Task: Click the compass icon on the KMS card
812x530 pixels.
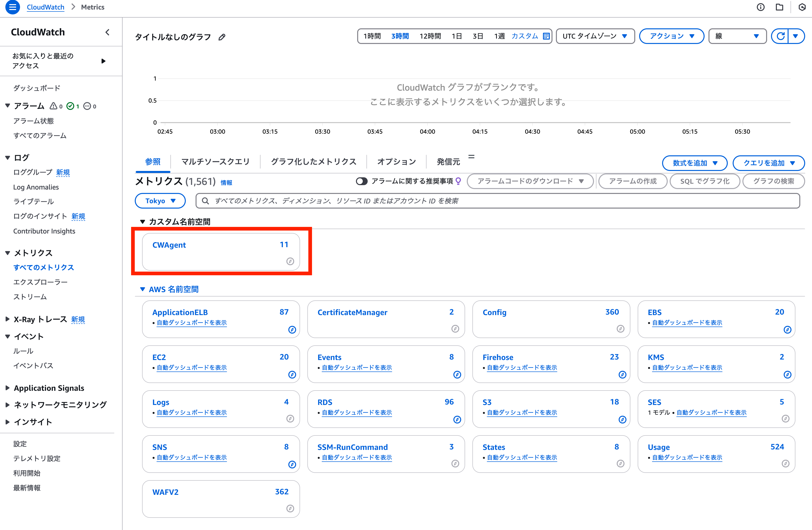Action: (787, 375)
